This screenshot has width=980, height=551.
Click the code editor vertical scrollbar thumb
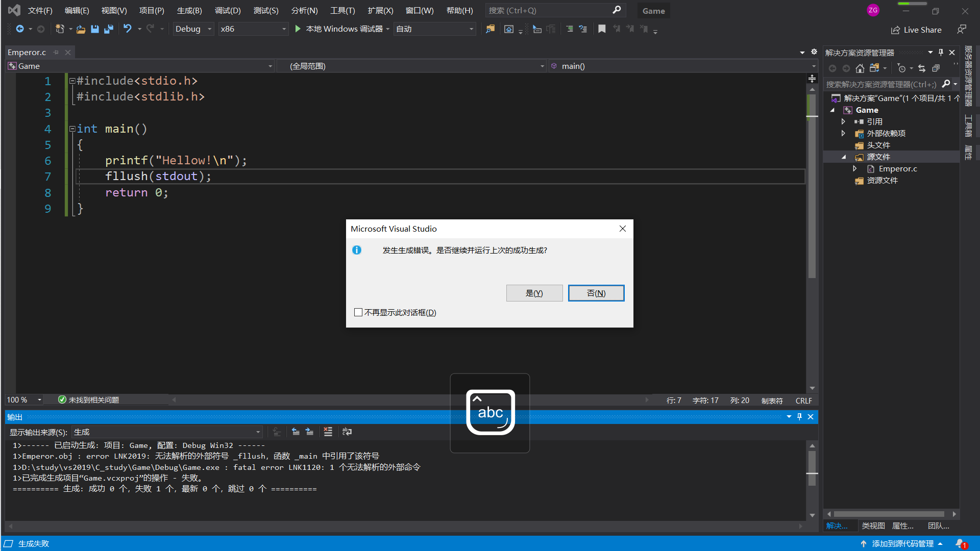[x=812, y=186]
